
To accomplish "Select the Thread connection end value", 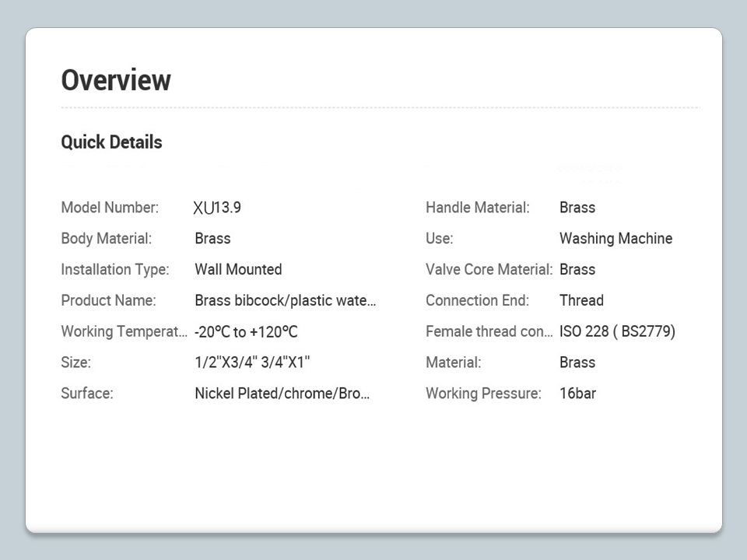I will (x=581, y=301).
